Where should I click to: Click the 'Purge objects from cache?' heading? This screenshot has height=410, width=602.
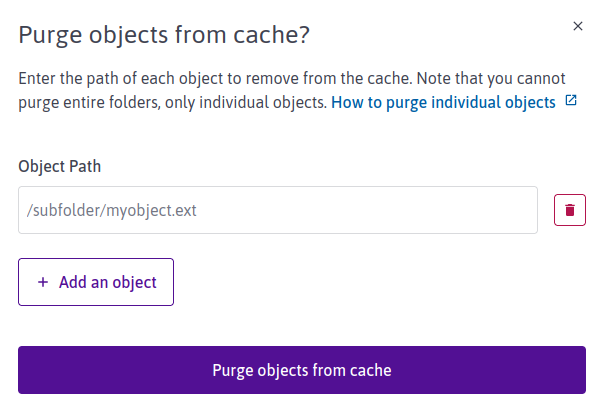(x=165, y=34)
